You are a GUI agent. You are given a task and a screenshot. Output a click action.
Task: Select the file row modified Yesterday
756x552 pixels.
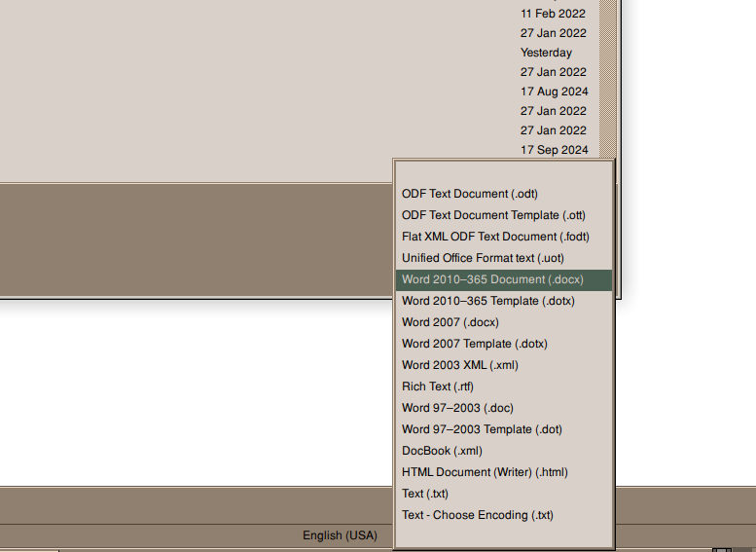coord(299,53)
